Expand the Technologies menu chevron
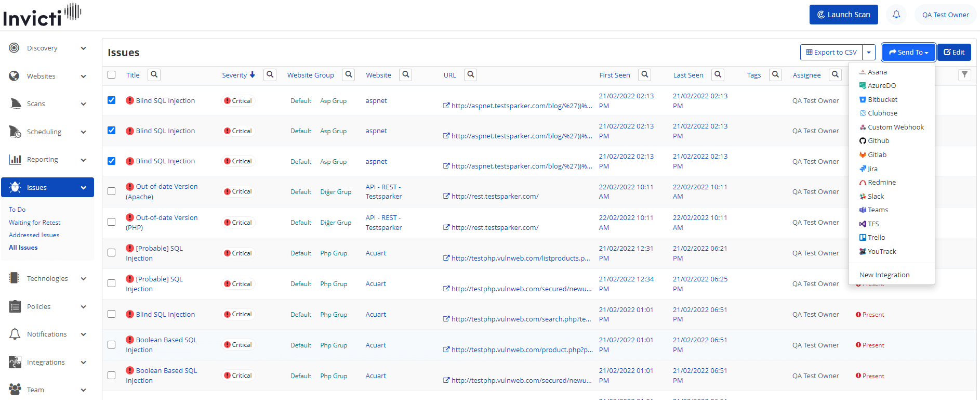 84,279
